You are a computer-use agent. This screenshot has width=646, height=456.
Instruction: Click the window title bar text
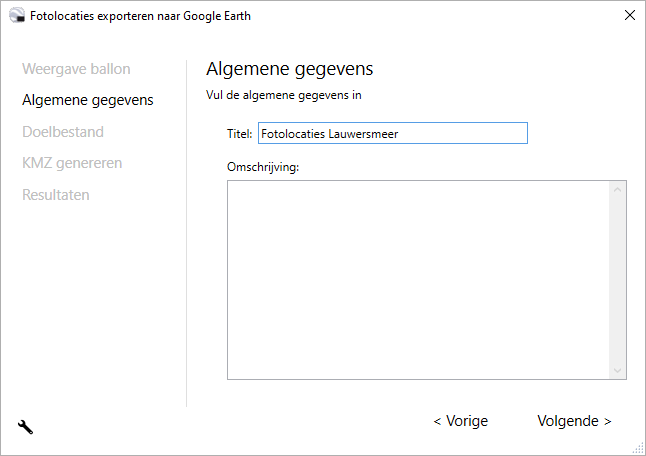[140, 16]
